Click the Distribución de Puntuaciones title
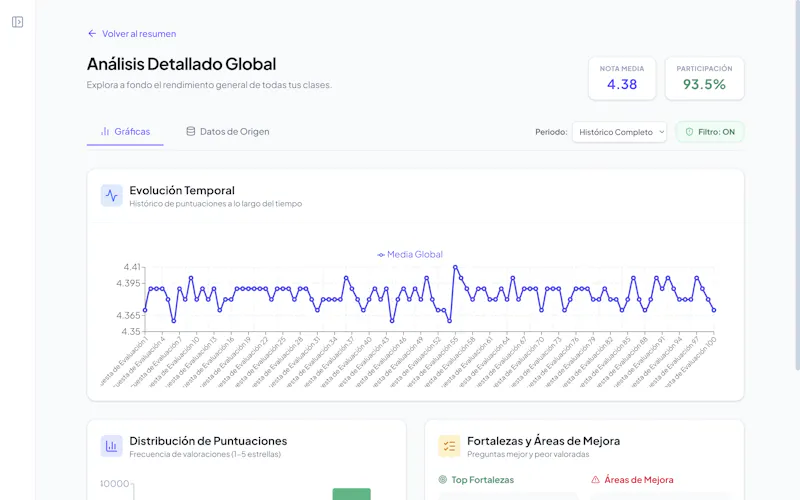This screenshot has width=800, height=500. coord(208,441)
